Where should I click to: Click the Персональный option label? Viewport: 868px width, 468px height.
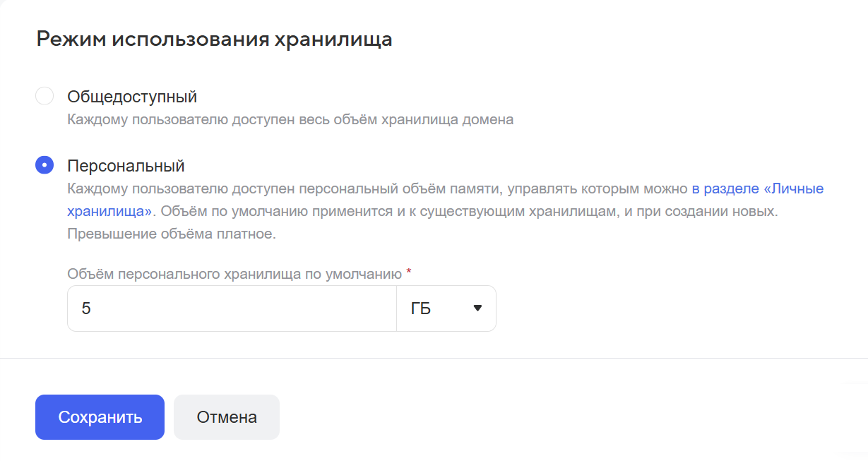126,166
